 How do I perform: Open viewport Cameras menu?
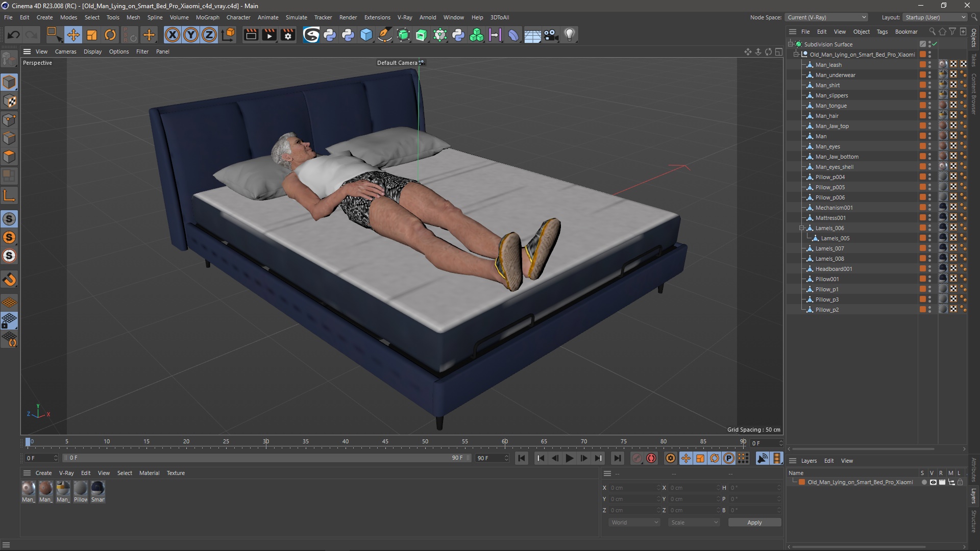(x=65, y=52)
